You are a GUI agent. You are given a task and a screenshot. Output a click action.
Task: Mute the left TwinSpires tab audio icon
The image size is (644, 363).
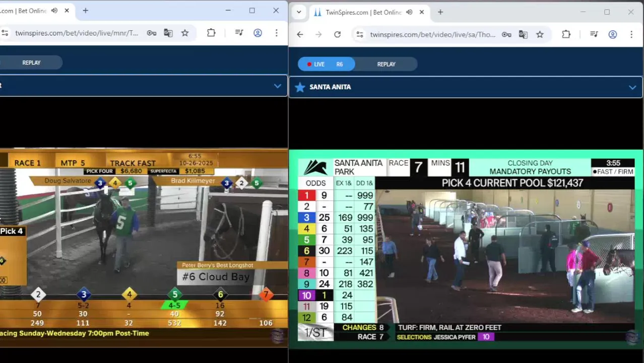[54, 11]
